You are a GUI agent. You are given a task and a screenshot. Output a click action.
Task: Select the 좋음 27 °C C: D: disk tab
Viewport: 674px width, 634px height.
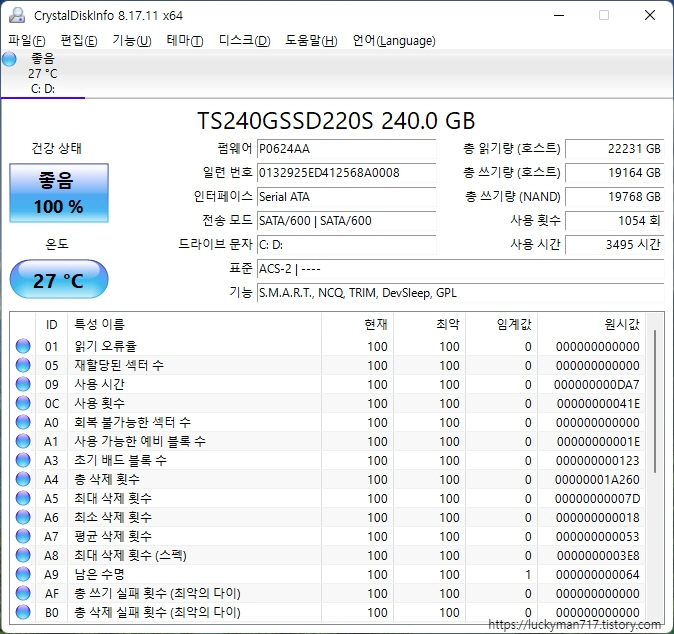pyautogui.click(x=43, y=74)
